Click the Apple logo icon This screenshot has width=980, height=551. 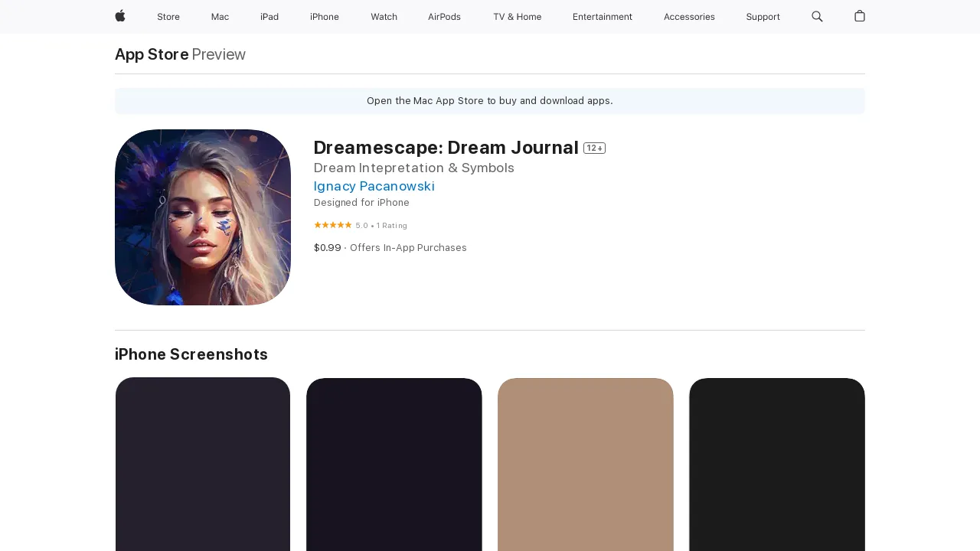point(120,16)
